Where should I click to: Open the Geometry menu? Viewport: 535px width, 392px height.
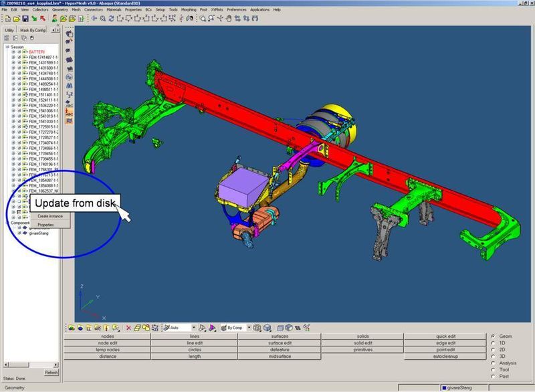click(60, 10)
